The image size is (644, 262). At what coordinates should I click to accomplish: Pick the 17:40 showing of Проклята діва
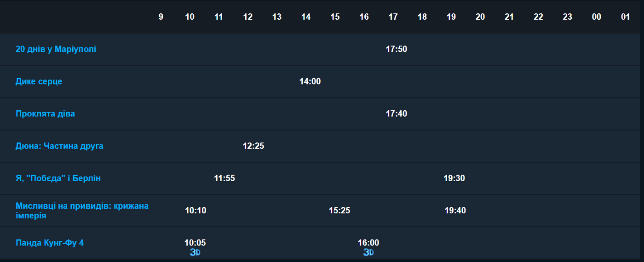click(396, 114)
